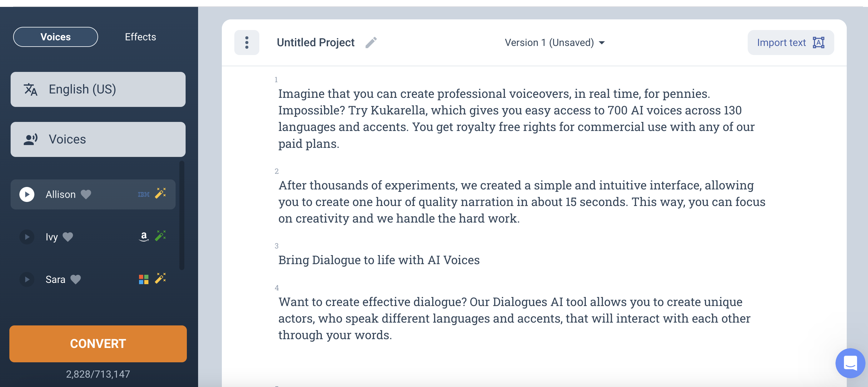Click the Amazon logo beside Ivy
The width and height of the screenshot is (868, 387).
[144, 237]
